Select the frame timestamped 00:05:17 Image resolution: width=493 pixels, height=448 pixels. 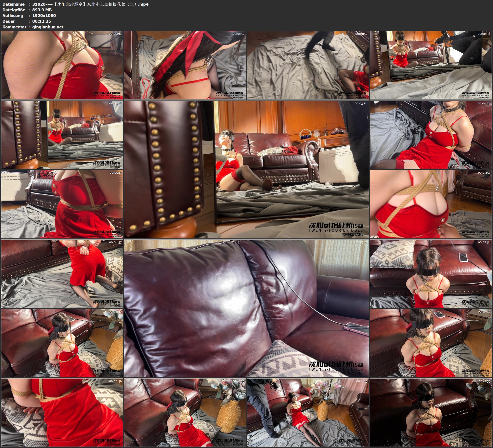[62, 204]
